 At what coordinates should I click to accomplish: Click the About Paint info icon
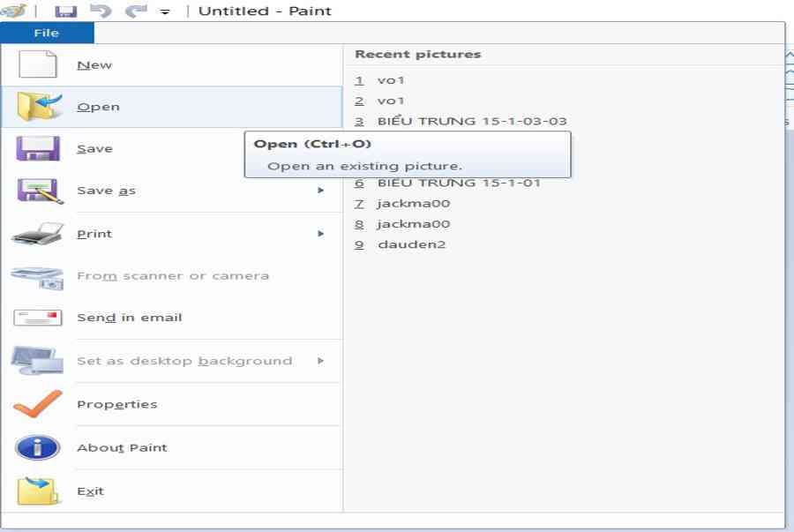point(38,447)
